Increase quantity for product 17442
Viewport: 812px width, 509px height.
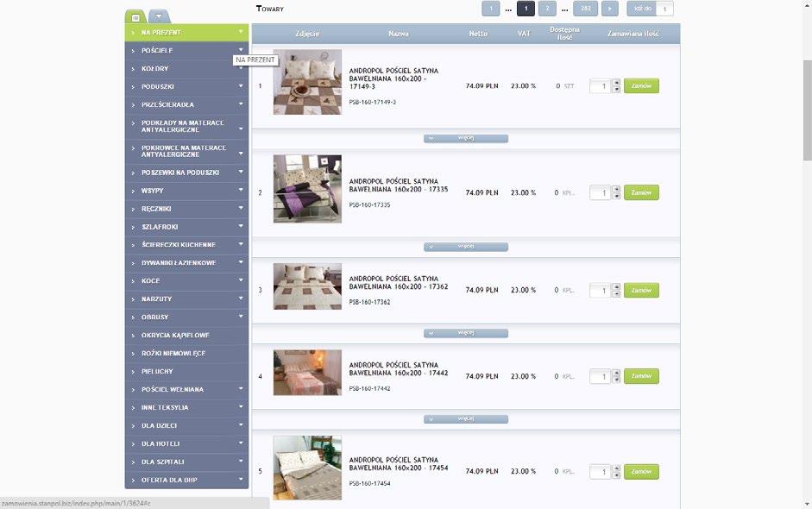coord(616,373)
